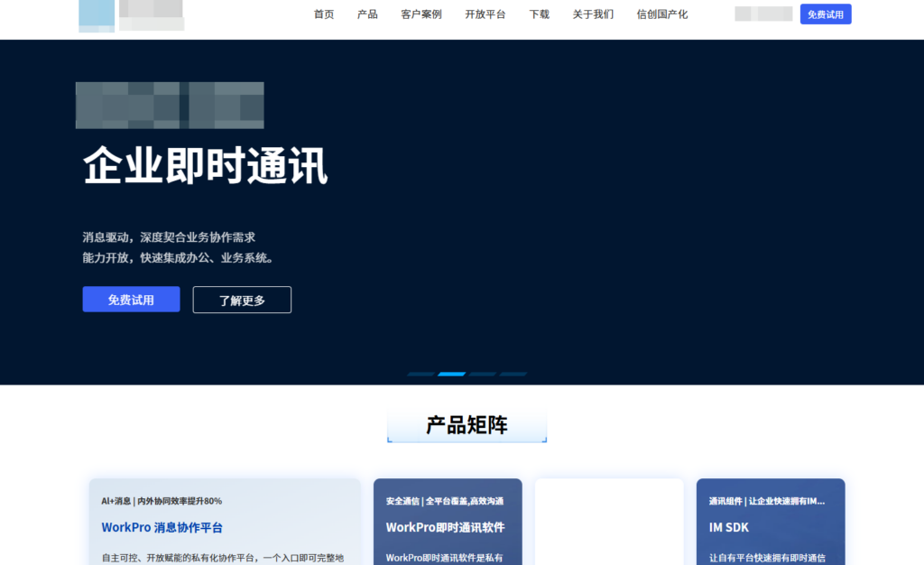This screenshot has height=565, width=924.
Task: Open the WorkPro 消息协作平台 product link
Action: pyautogui.click(x=162, y=526)
